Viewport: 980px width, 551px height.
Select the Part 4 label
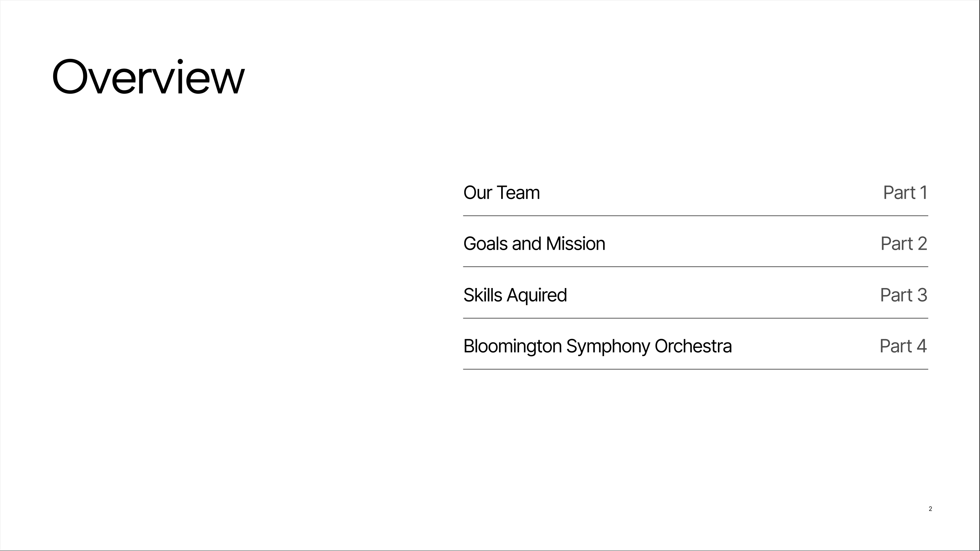pos(903,346)
